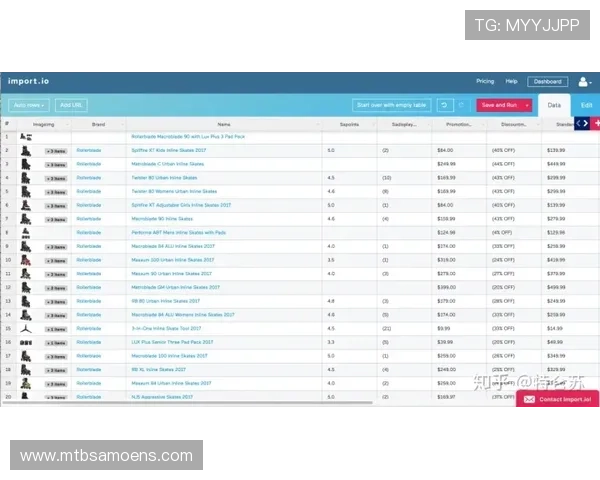Screen dimensions: 600x480
Task: Click the undo arrow button
Action: [x=445, y=105]
